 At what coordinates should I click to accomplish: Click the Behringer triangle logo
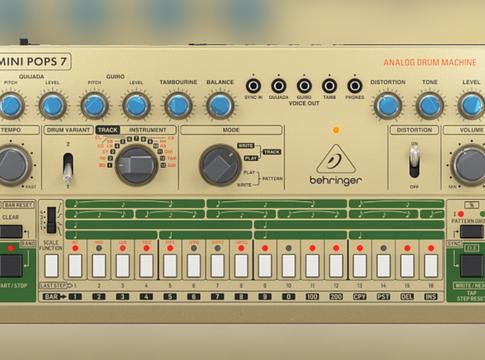tap(336, 159)
